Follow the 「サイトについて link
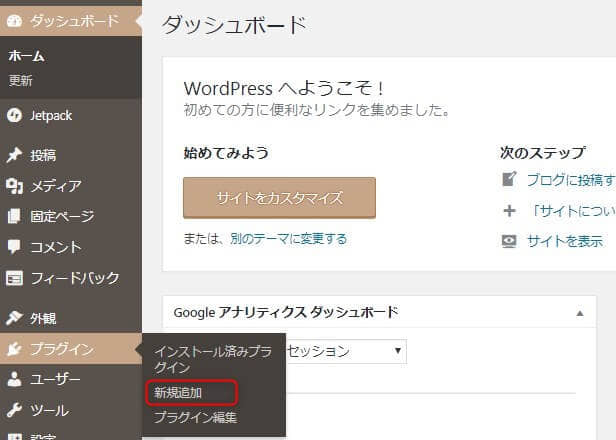The width and height of the screenshot is (616, 440). pos(572,211)
